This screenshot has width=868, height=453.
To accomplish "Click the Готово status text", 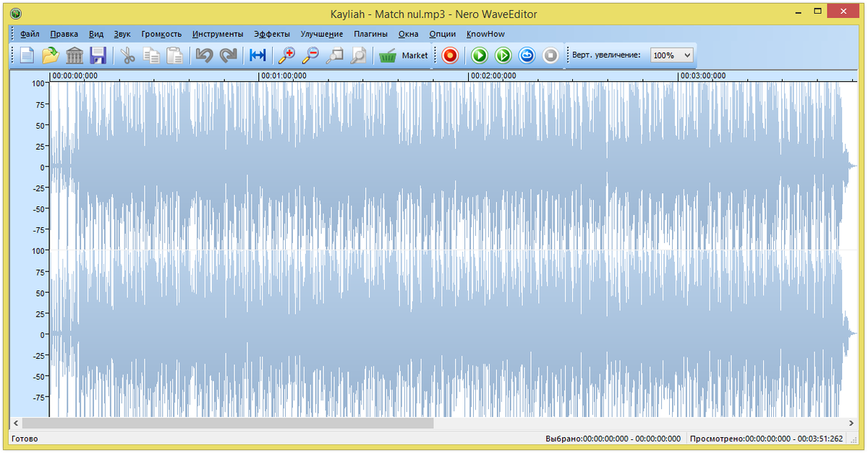I will 25,439.
